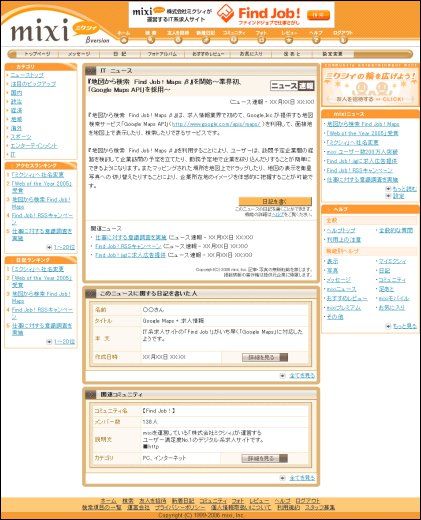Click もっと見る link in ヘルプ panel
Viewport: 421px width, 520px height.
click(405, 326)
